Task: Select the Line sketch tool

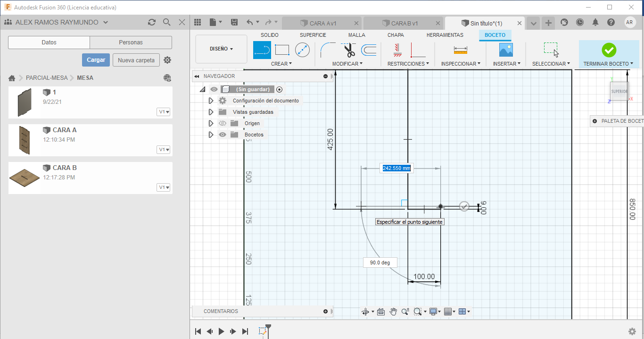Action: tap(262, 50)
